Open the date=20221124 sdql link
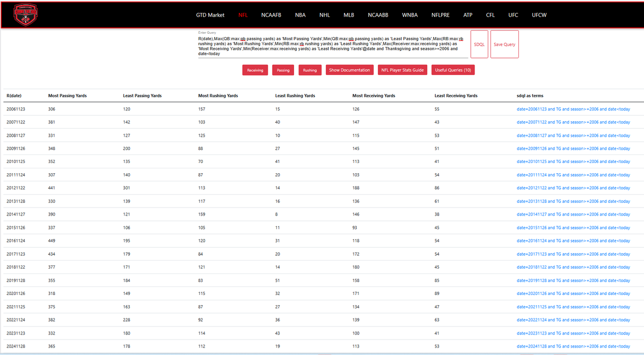 tap(573, 320)
